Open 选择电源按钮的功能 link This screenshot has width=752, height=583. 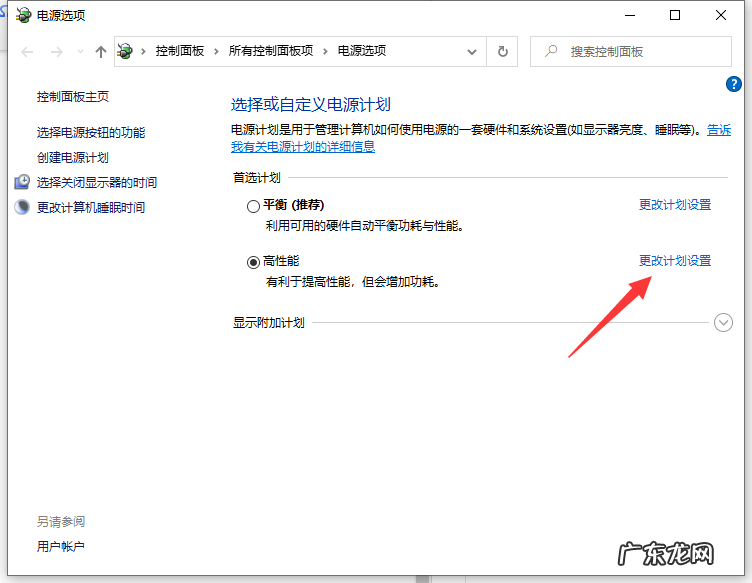point(91,132)
